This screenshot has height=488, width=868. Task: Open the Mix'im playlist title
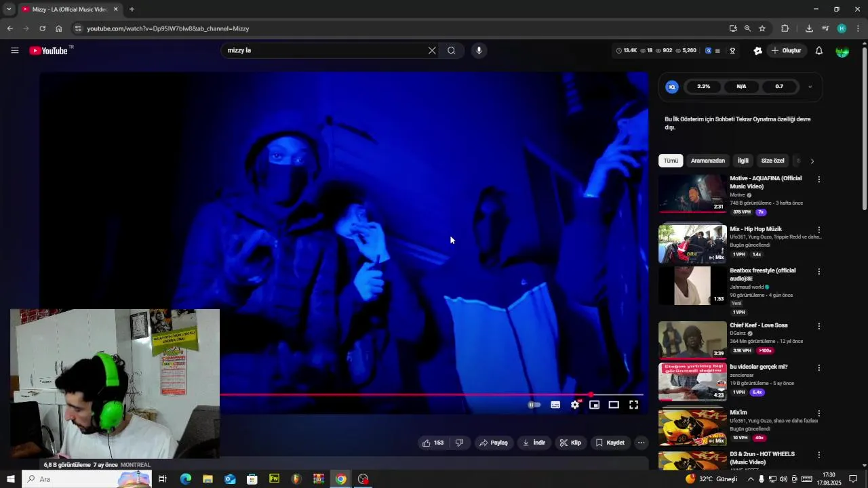click(738, 412)
